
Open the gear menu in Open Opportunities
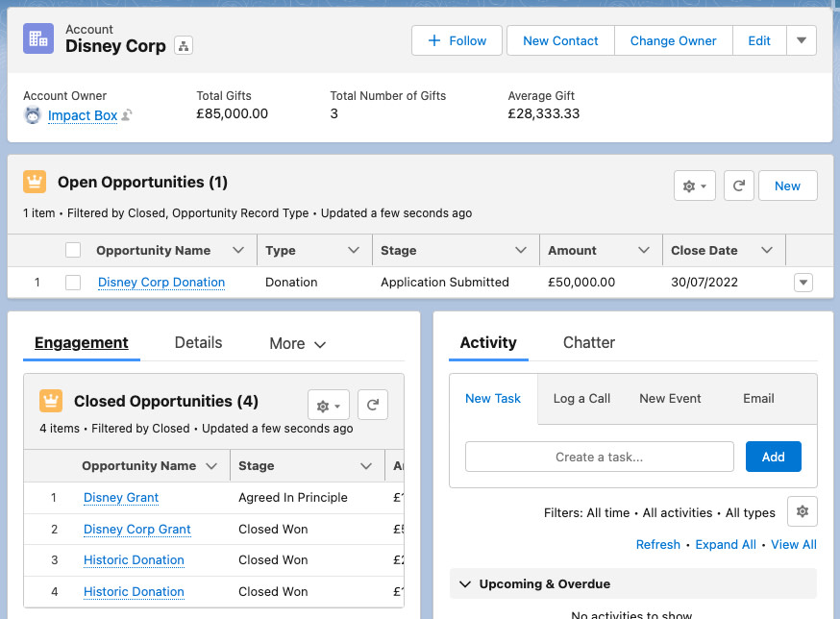click(x=694, y=186)
